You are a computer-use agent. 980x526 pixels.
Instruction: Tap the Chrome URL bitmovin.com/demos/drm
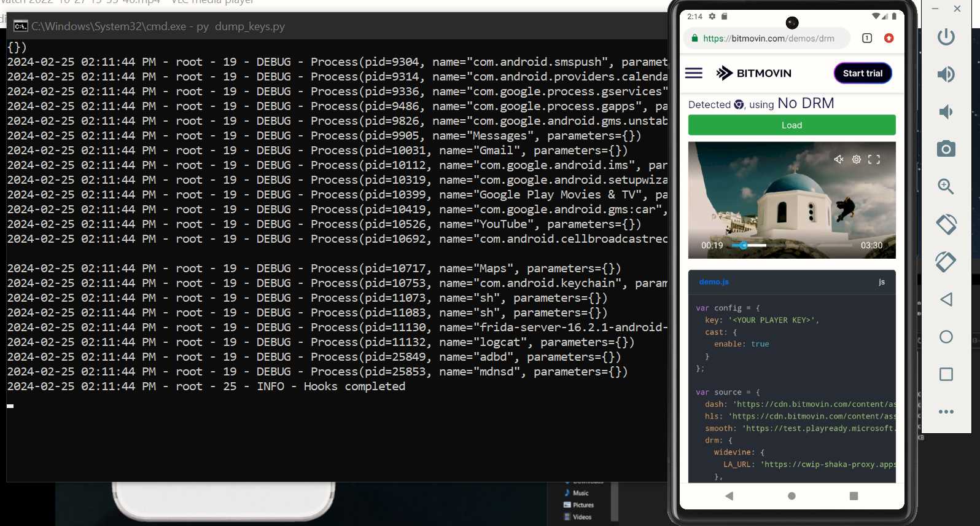[769, 38]
